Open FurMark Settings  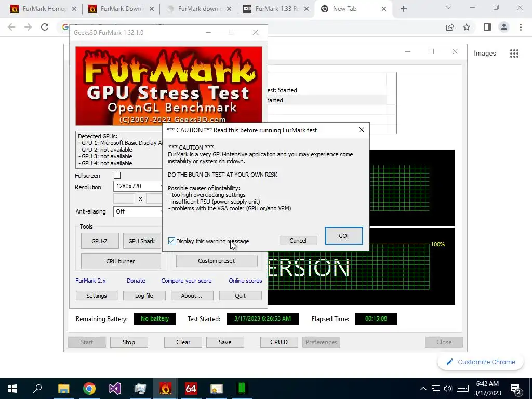[x=97, y=296]
